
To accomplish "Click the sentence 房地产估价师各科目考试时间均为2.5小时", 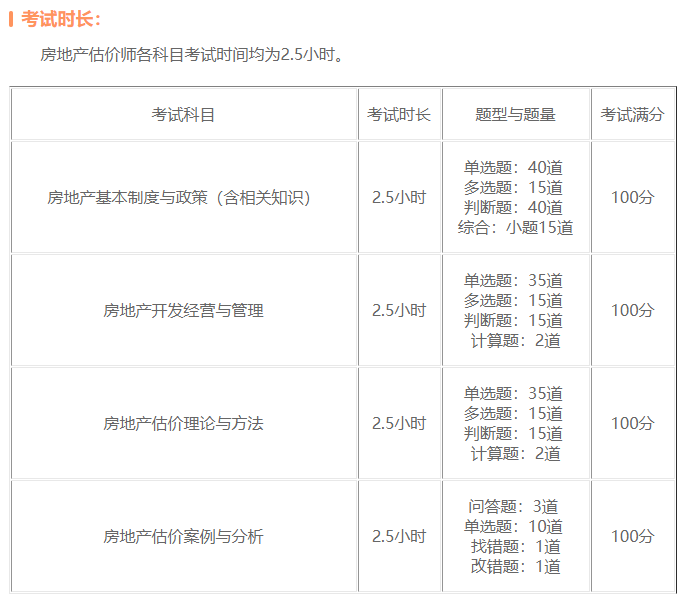I will coord(194,54).
